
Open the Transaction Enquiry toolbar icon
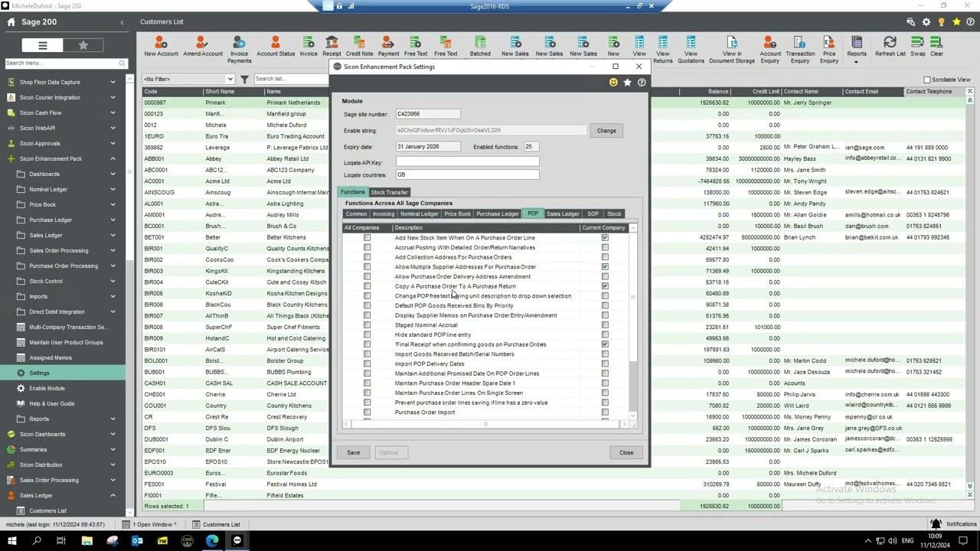(x=800, y=50)
